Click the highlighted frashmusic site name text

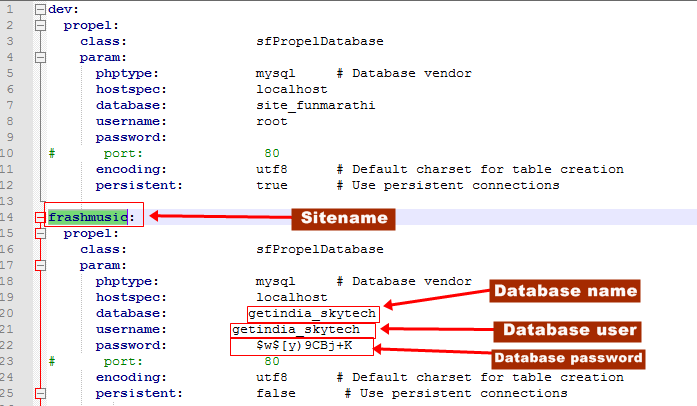[88, 217]
